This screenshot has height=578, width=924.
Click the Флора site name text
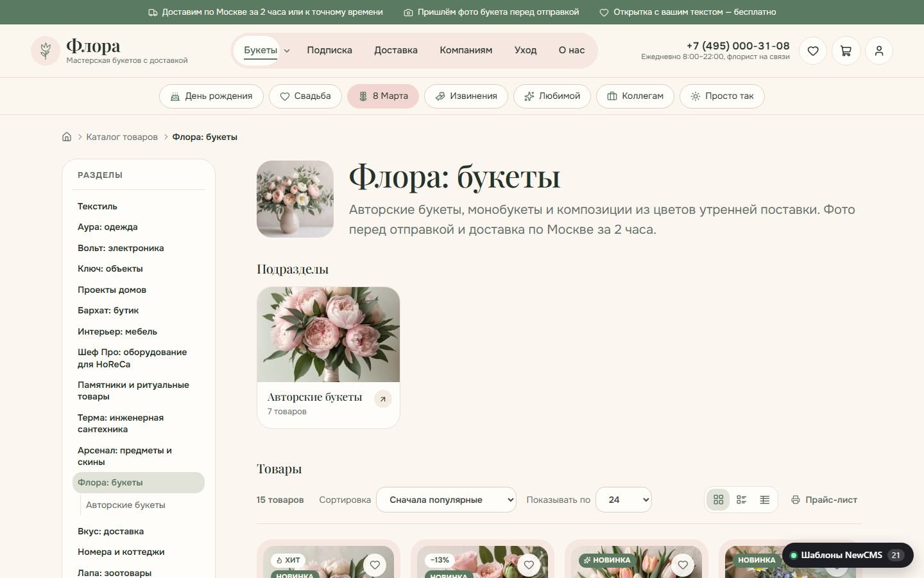coord(93,46)
